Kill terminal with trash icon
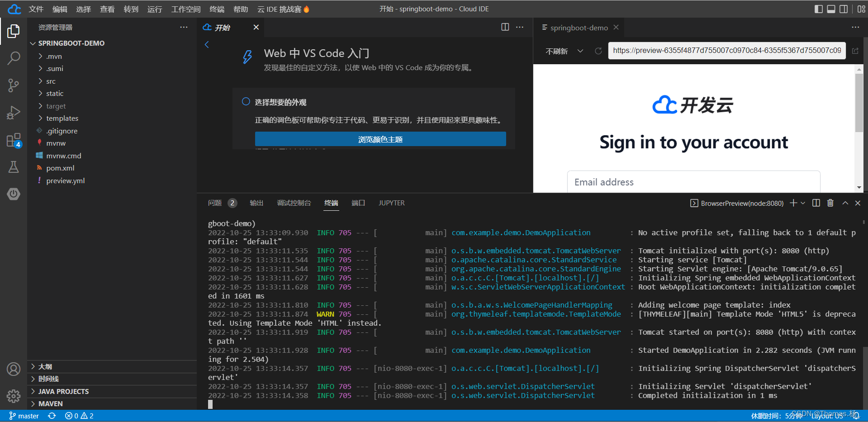This screenshot has height=422, width=868. 830,203
